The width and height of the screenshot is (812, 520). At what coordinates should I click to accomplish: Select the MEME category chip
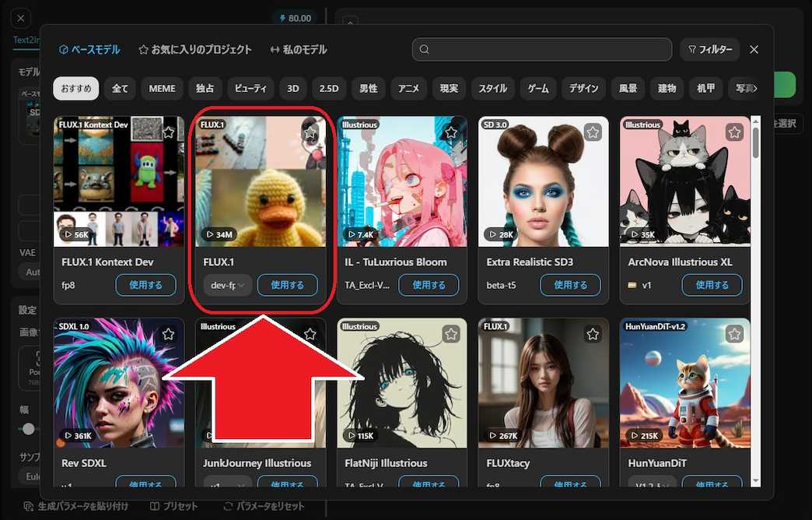pyautogui.click(x=162, y=88)
